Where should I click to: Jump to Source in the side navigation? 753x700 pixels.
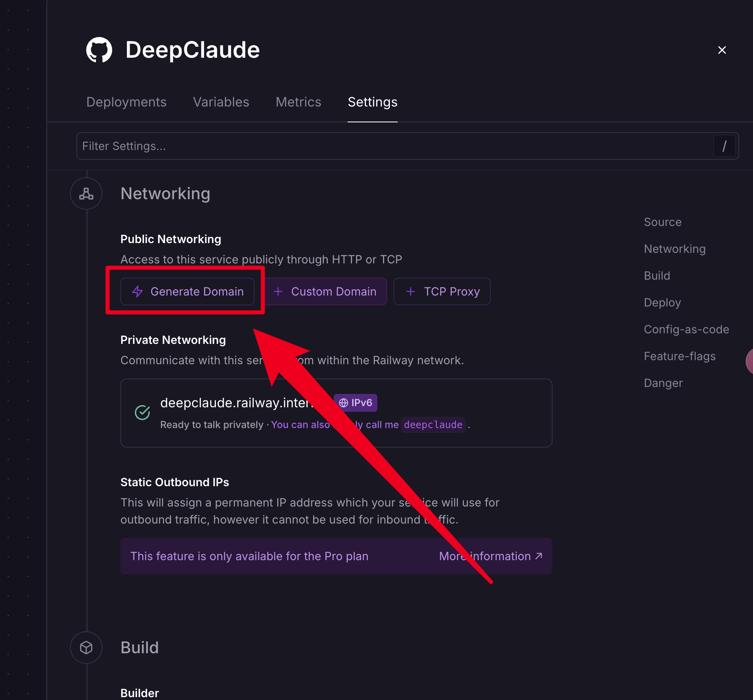pyautogui.click(x=663, y=222)
